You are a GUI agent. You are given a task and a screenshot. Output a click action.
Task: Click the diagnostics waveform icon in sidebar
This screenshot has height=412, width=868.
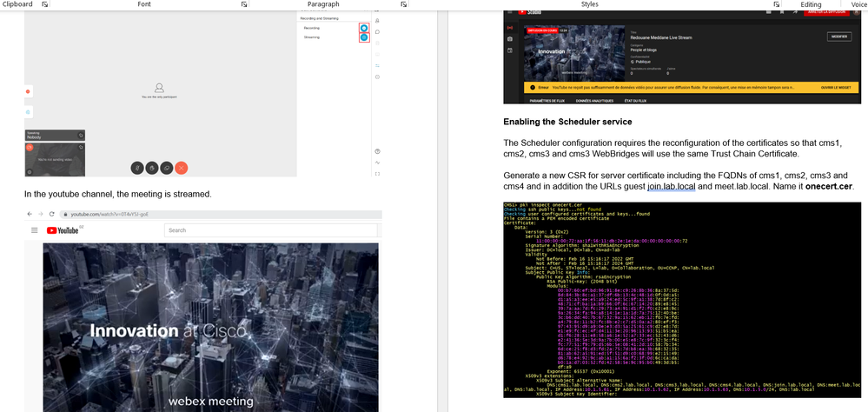[x=377, y=163]
